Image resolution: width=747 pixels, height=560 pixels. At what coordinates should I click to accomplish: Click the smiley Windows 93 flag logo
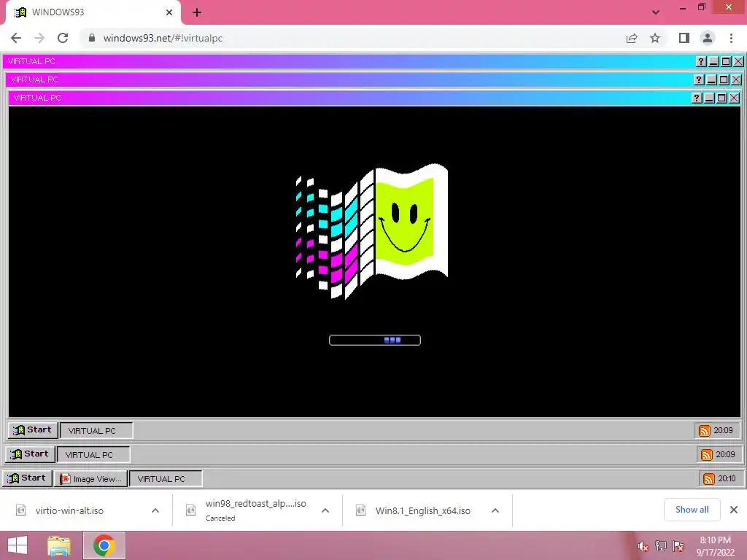[x=371, y=231]
